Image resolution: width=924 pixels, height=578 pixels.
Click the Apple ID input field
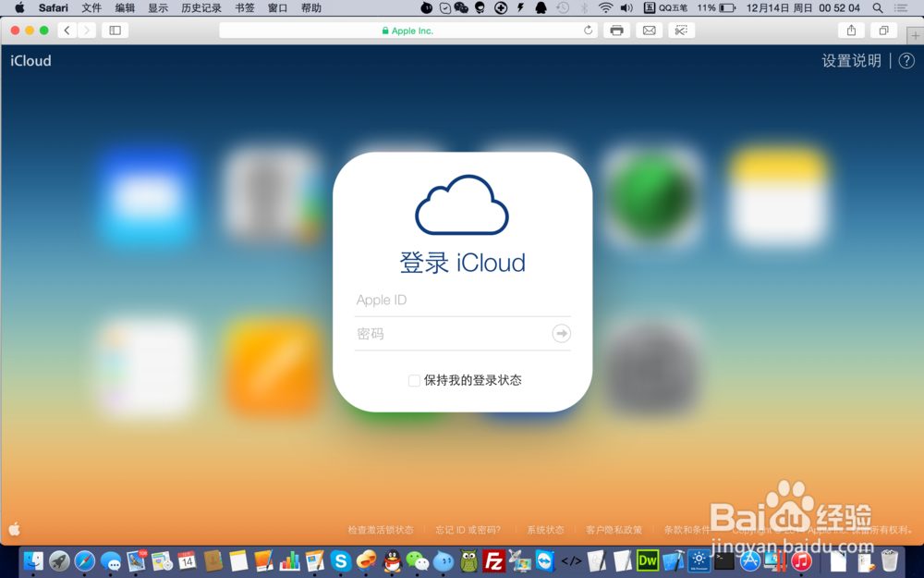(x=462, y=300)
